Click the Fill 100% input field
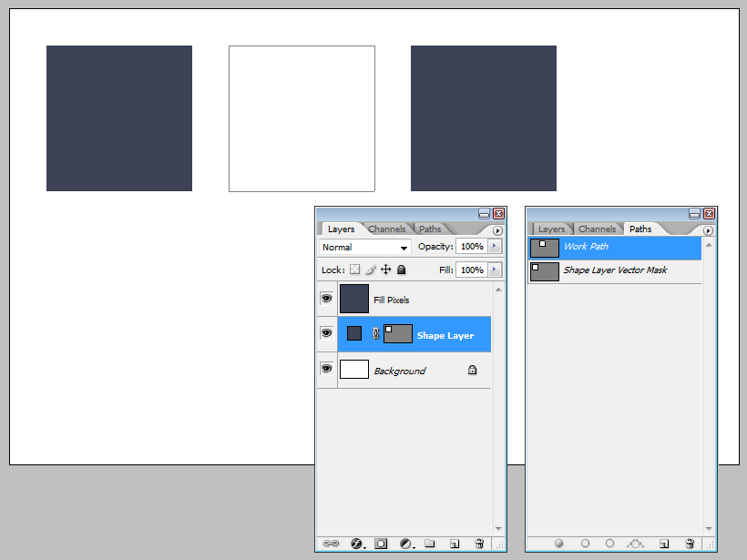 pos(472,270)
